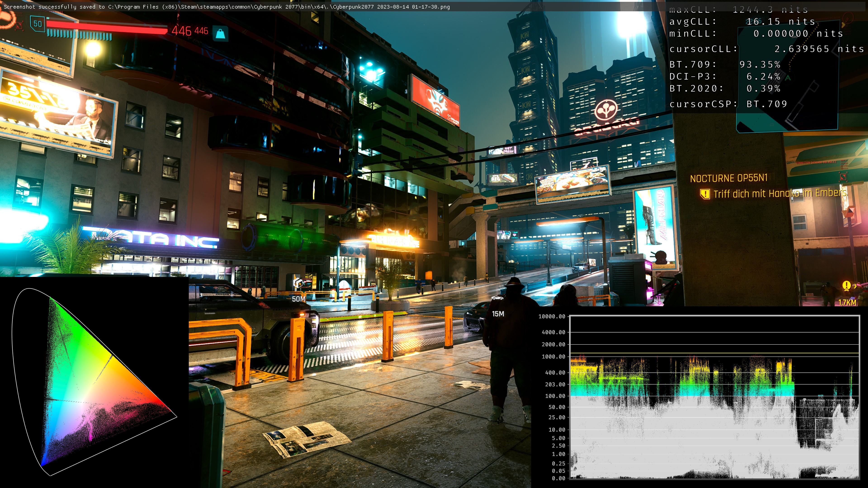
Task: Click the 203.00 waveform axis label
Action: coord(555,384)
